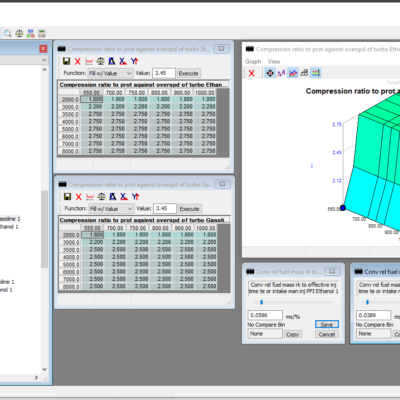
Task: Click the slider in the PFI Ethanol 1 dialog
Action: (x=293, y=302)
